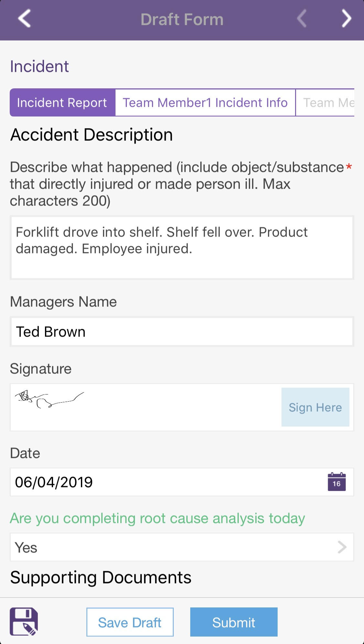Click the Save Draft button
The image size is (364, 644).
click(130, 622)
